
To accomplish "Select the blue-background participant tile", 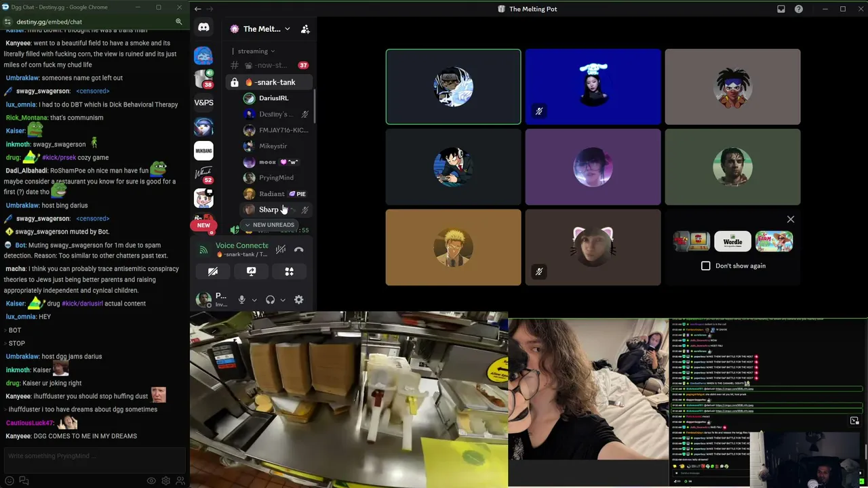I will 593,87.
